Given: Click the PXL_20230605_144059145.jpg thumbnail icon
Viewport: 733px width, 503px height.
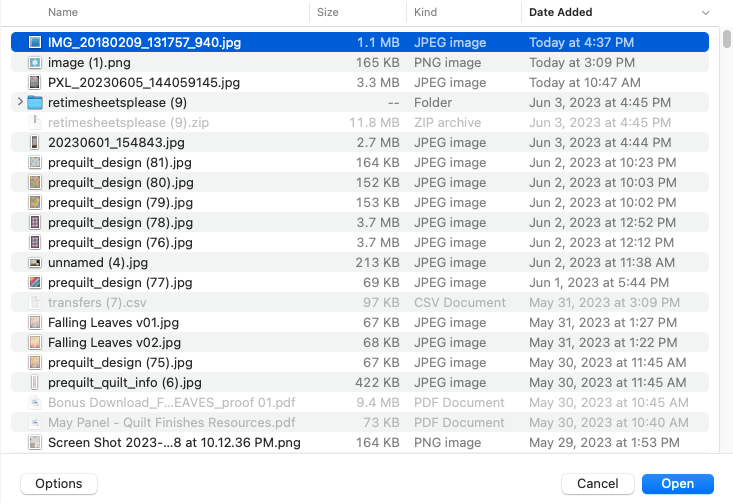Looking at the screenshot, I should pos(35,82).
